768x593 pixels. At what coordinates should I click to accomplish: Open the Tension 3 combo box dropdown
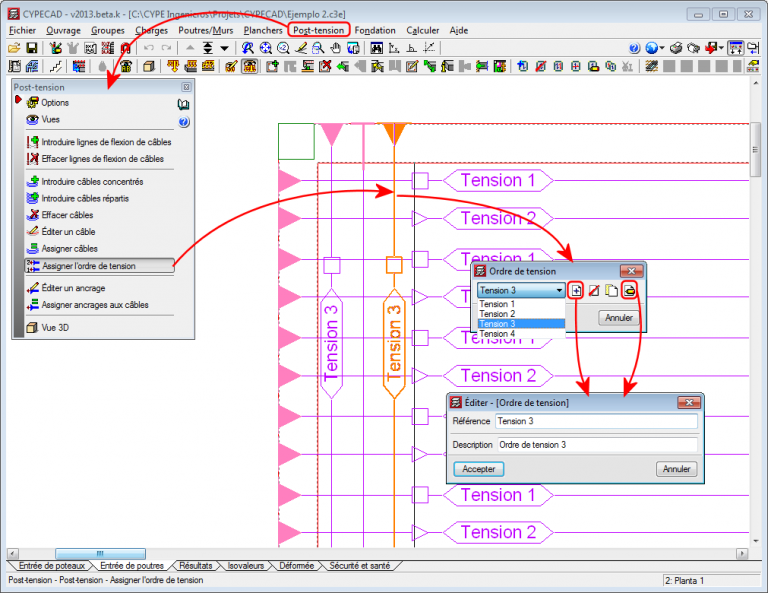(559, 290)
